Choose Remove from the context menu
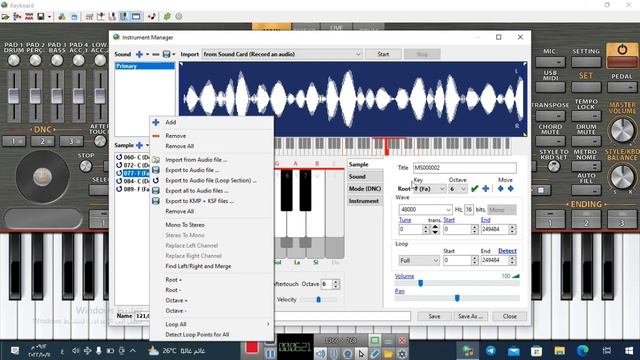The image size is (640, 360). click(211, 136)
